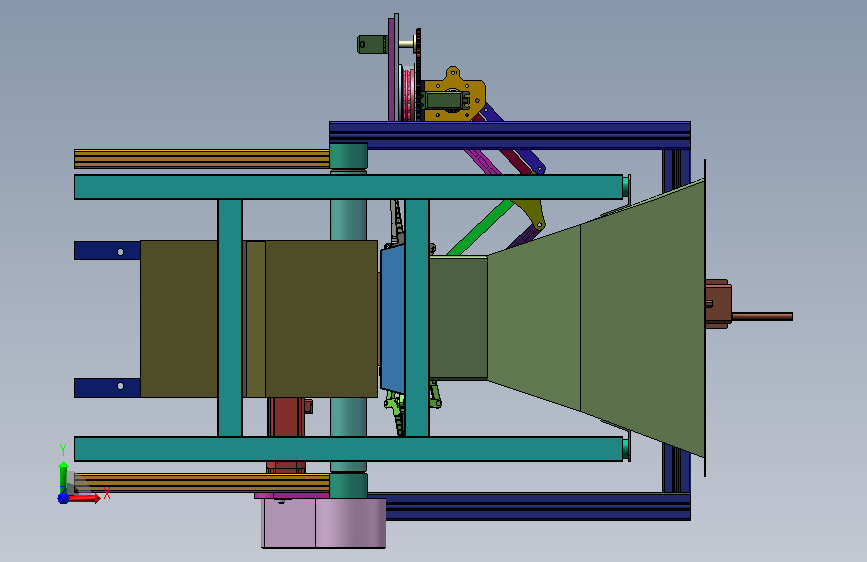867x562 pixels.
Task: Select the upper long teal horizontal beam
Action: 349,187
